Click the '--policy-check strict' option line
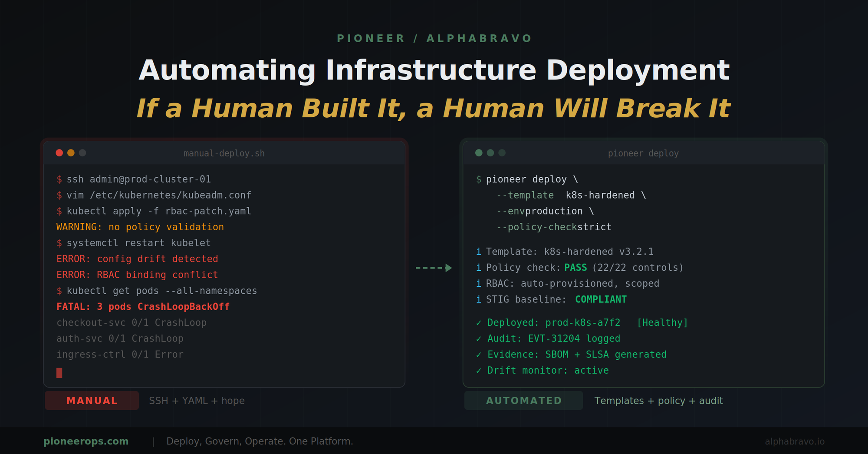868x454 pixels. (x=554, y=227)
